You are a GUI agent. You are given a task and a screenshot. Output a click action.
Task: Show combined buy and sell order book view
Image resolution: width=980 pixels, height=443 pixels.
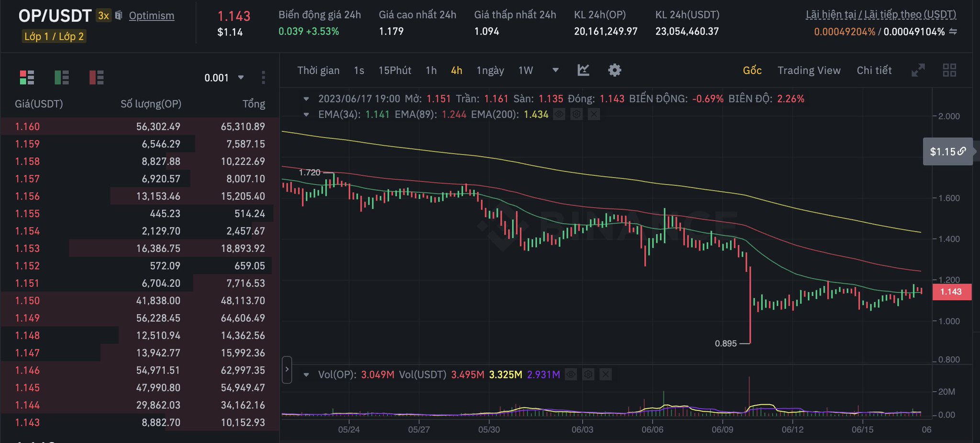click(27, 77)
